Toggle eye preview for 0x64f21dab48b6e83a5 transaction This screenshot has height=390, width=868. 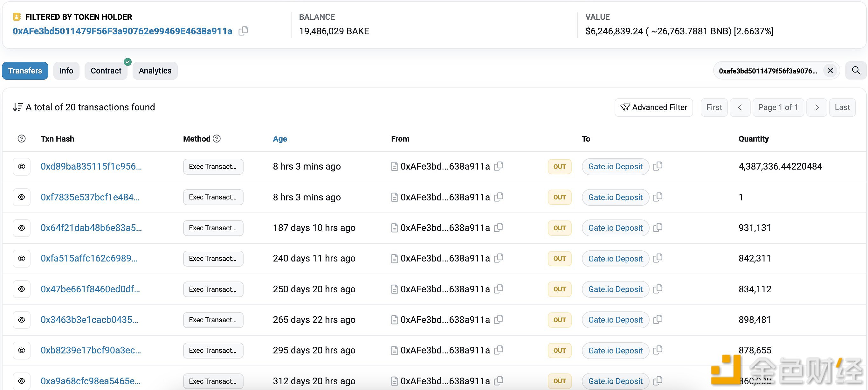pos(22,228)
